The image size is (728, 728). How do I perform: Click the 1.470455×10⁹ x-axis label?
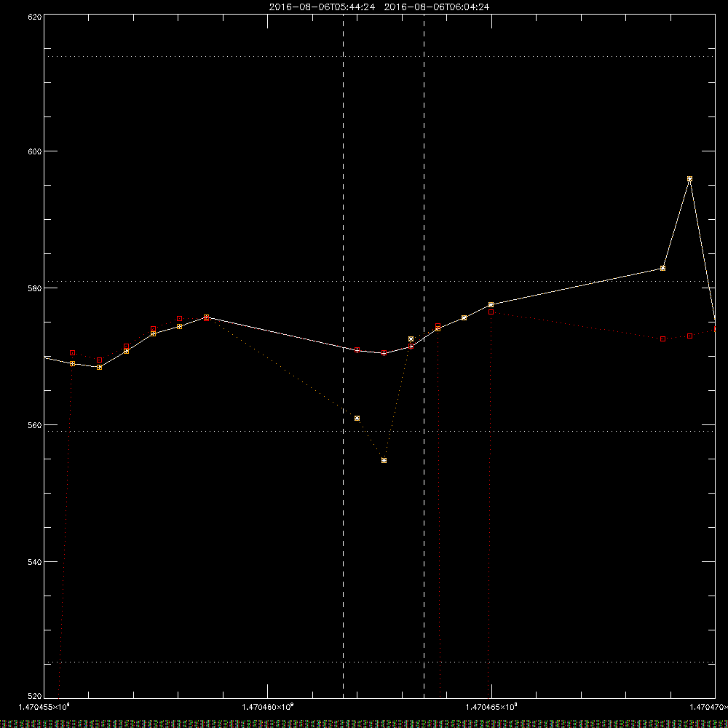(x=44, y=707)
